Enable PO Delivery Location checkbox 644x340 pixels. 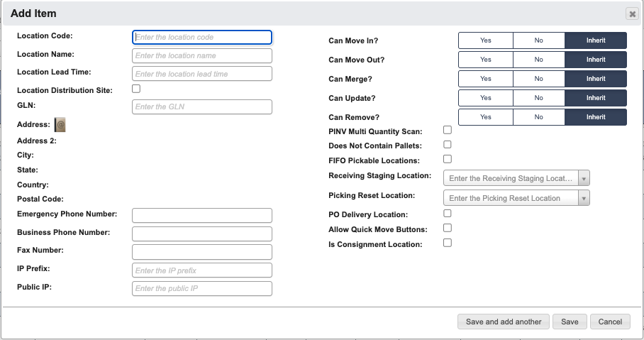click(x=448, y=214)
